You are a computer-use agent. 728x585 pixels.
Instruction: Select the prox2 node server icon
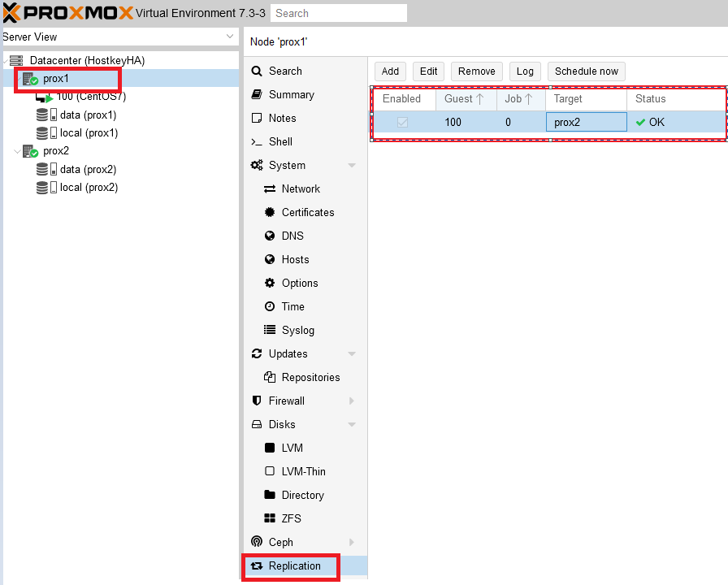30,151
